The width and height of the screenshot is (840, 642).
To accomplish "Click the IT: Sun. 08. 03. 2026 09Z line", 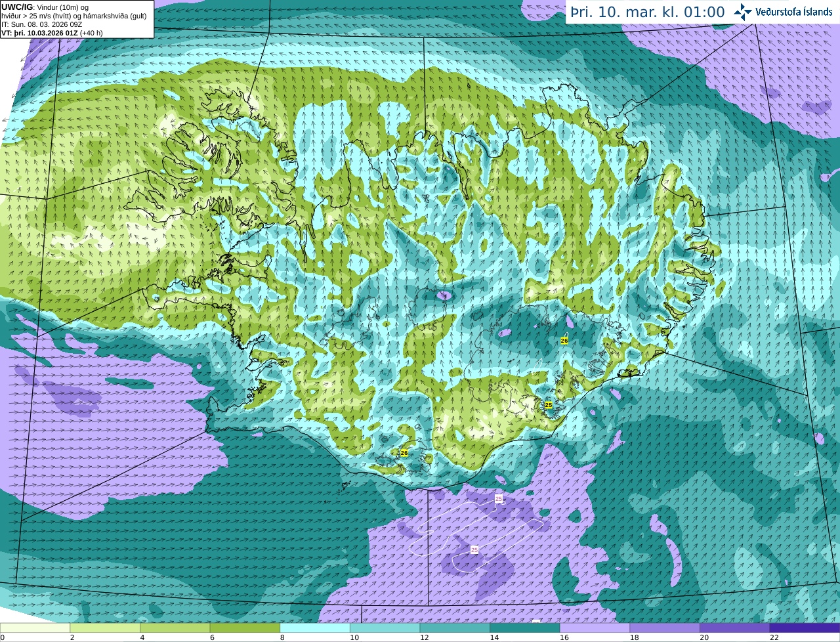I will pos(41,24).
